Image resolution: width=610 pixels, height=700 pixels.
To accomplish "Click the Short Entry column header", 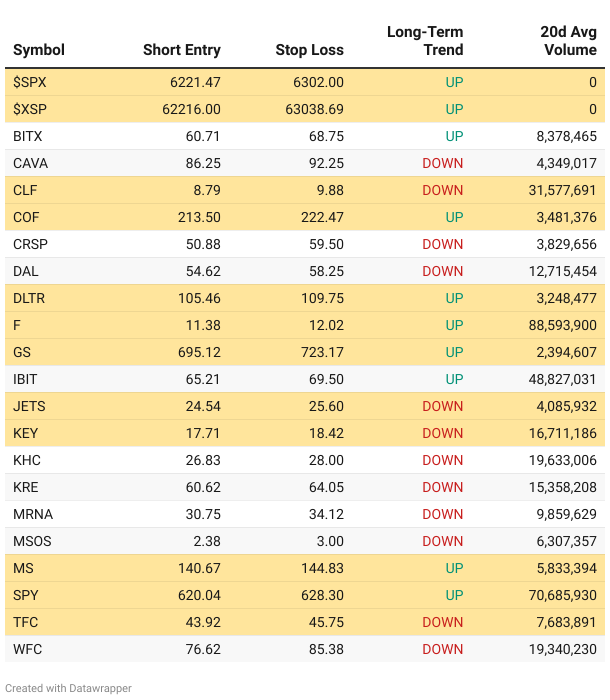I will 181,50.
